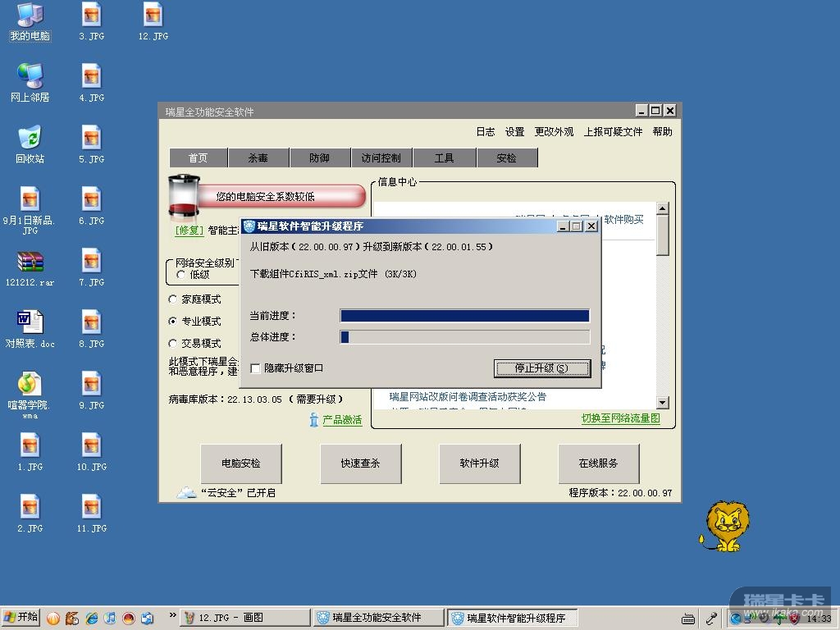Click the 软件购买 link in info center
The height and width of the screenshot is (630, 840).
tap(624, 220)
